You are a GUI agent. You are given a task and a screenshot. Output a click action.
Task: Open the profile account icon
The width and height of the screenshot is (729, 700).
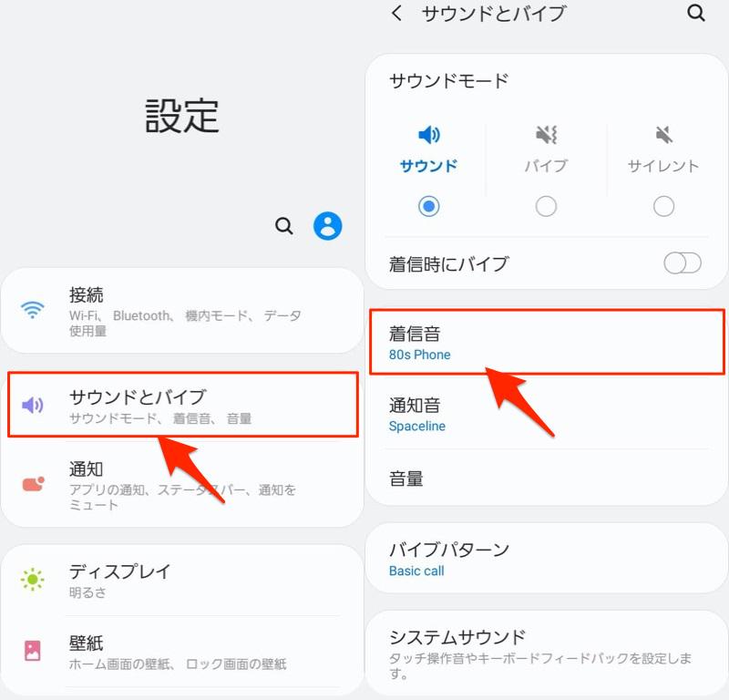328,226
